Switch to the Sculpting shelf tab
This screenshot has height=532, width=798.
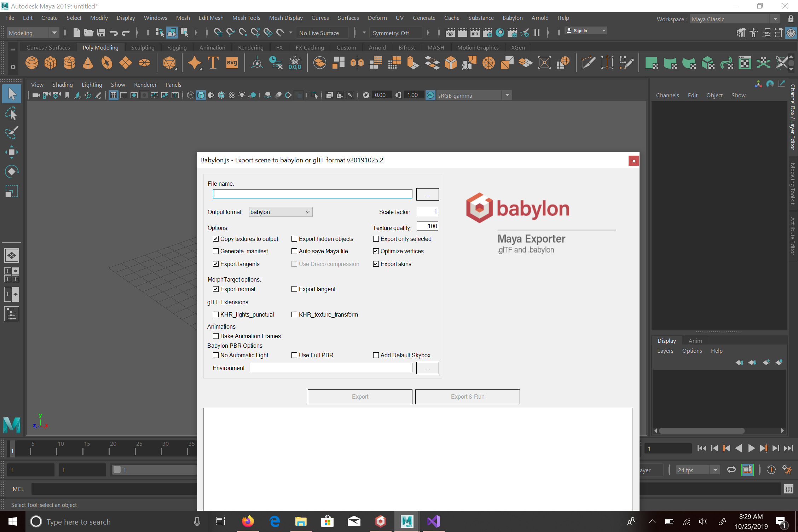(x=142, y=47)
